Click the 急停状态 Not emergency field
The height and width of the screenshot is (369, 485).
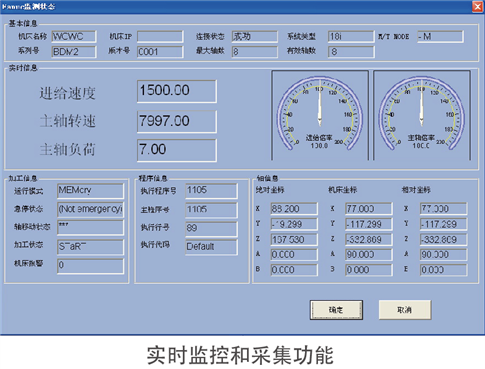pyautogui.click(x=90, y=209)
